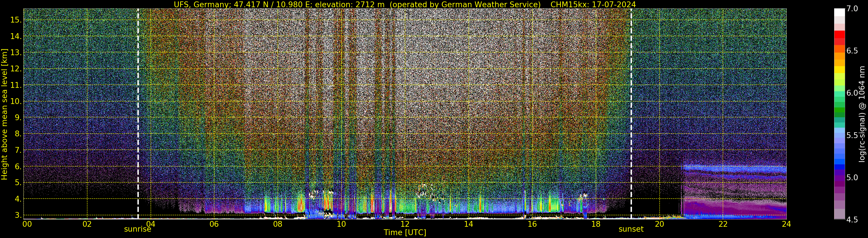
Task: Click the white dashed sunset marker line
Action: [631, 114]
